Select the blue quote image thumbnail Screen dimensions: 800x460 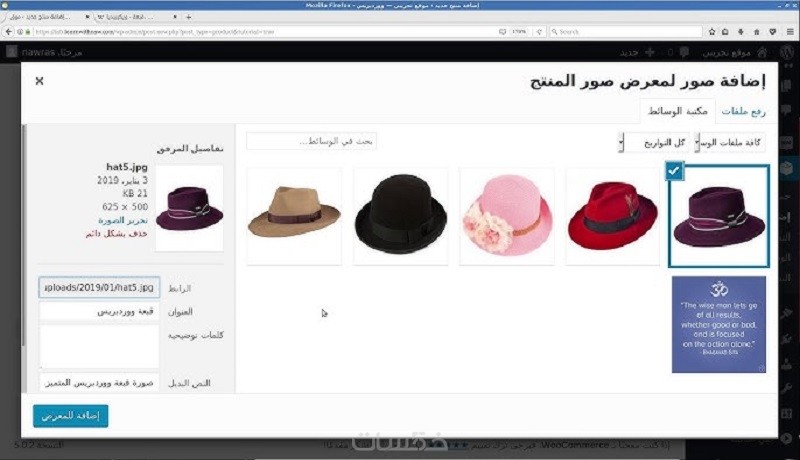click(718, 324)
